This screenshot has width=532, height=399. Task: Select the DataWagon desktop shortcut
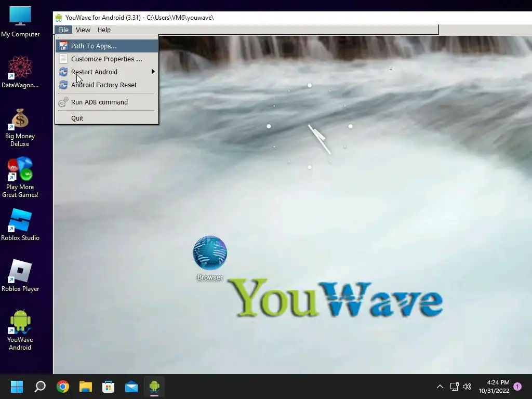[x=20, y=72]
